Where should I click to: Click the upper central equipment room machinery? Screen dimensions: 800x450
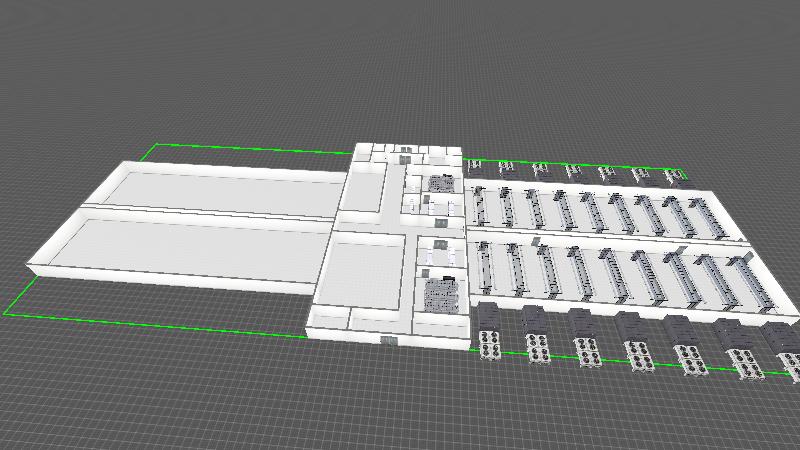coord(439,184)
